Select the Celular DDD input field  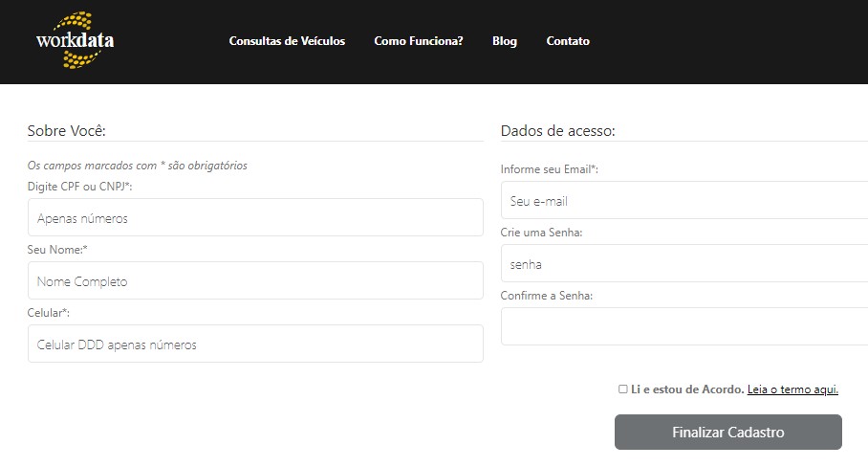[255, 344]
